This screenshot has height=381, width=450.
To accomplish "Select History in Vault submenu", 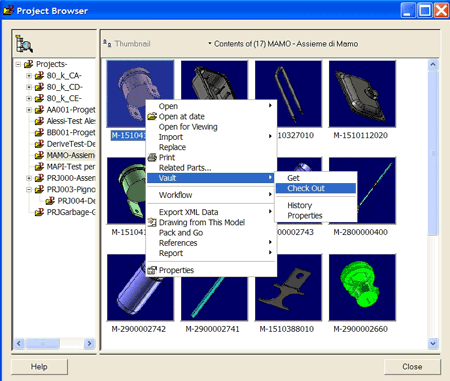I will tap(316, 205).
